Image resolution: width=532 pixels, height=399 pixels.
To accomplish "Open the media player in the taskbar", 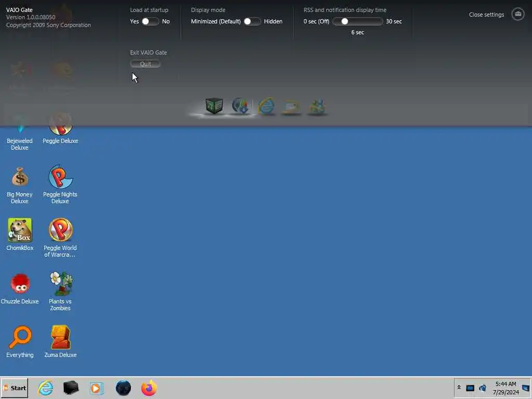I will [97, 388].
